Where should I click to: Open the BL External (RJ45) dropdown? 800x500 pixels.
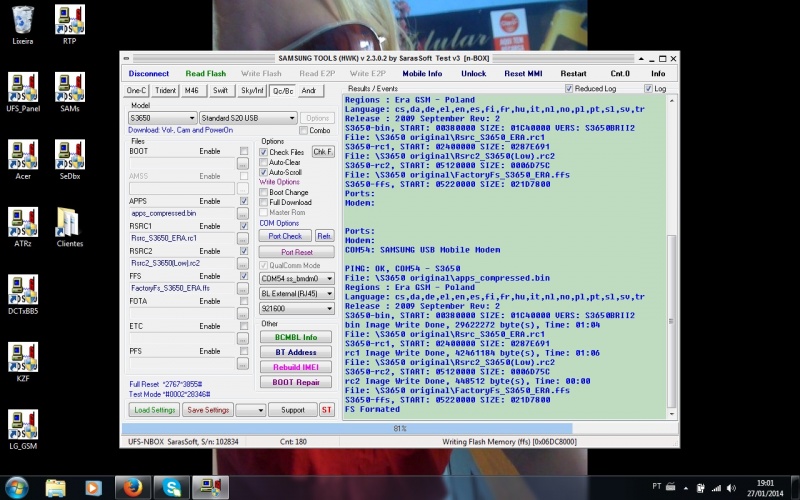pyautogui.click(x=297, y=293)
